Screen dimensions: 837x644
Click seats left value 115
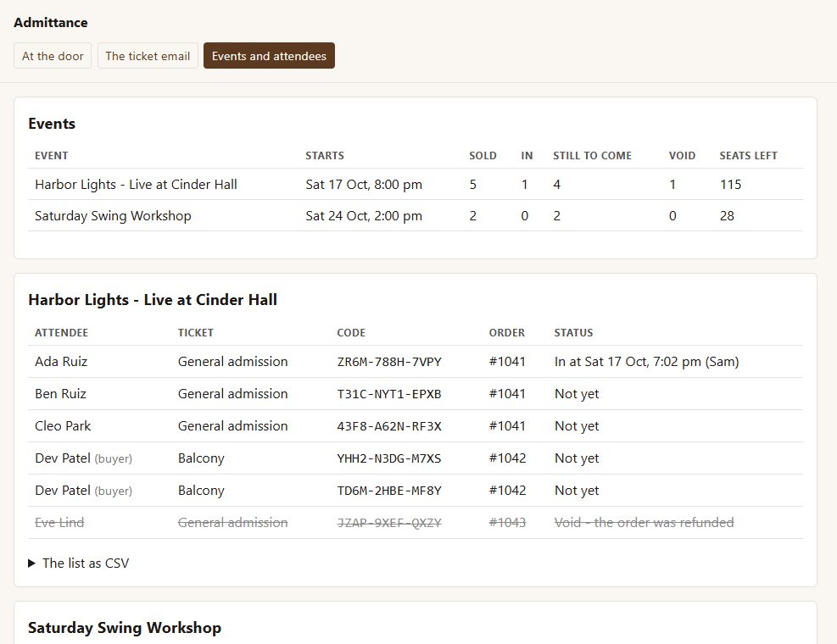click(x=730, y=185)
